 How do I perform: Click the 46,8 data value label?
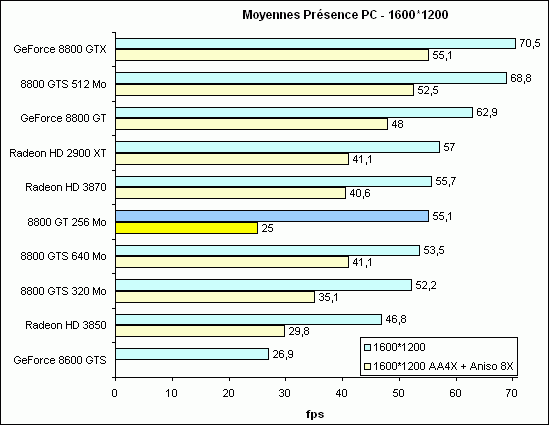coord(396,319)
